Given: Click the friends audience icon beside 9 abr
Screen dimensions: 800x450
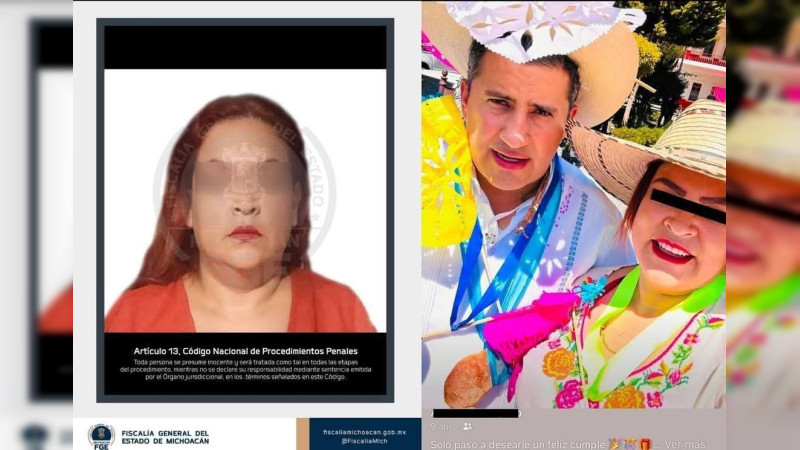Looking at the screenshot, I should click(x=467, y=427).
